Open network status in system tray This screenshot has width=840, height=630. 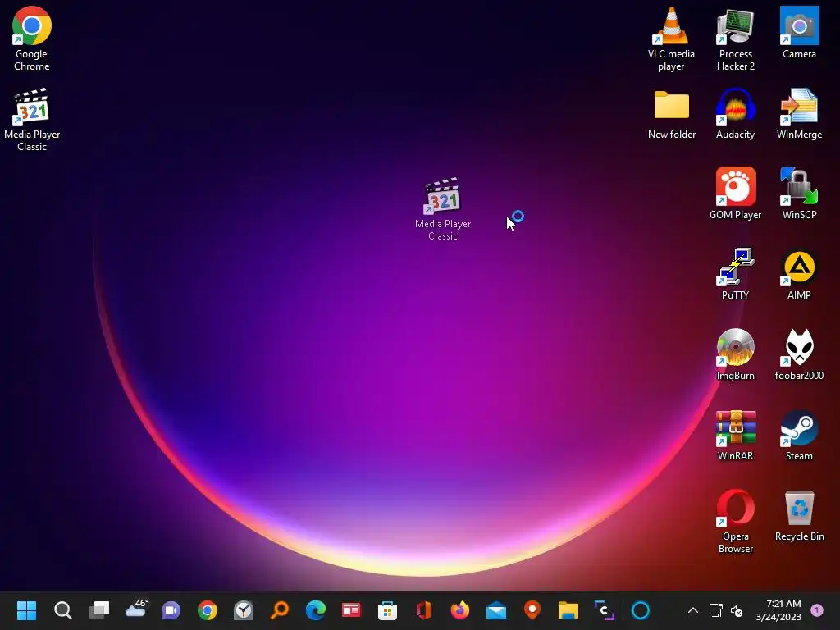pos(715,610)
